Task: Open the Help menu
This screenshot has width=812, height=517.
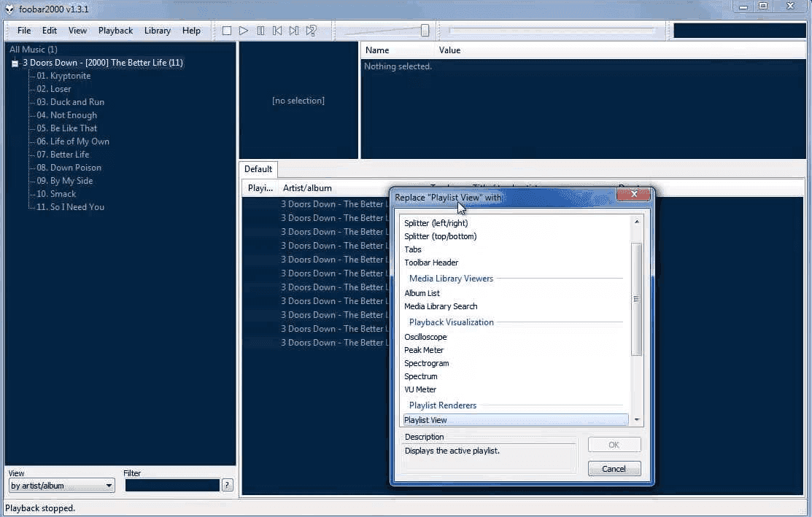Action: 191,31
